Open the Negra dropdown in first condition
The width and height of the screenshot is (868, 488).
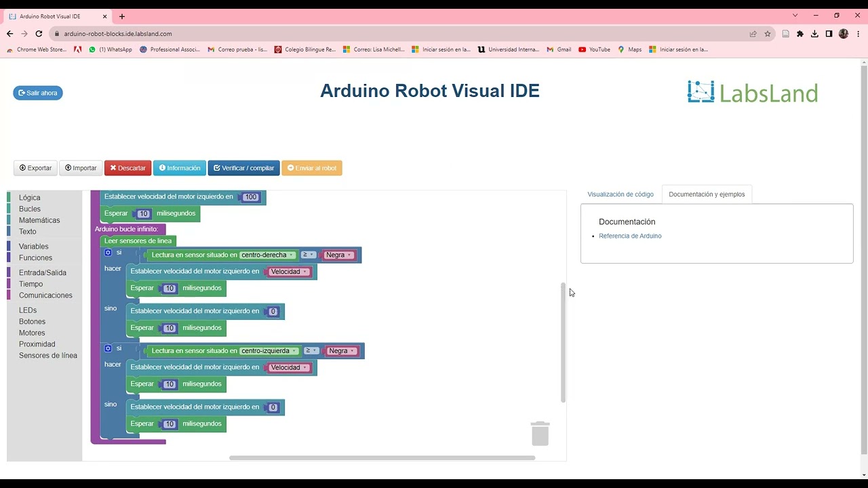[339, 255]
